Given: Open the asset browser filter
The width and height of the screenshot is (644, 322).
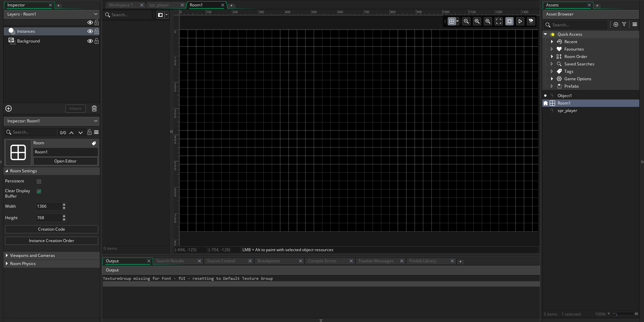Looking at the screenshot, I should [624, 25].
